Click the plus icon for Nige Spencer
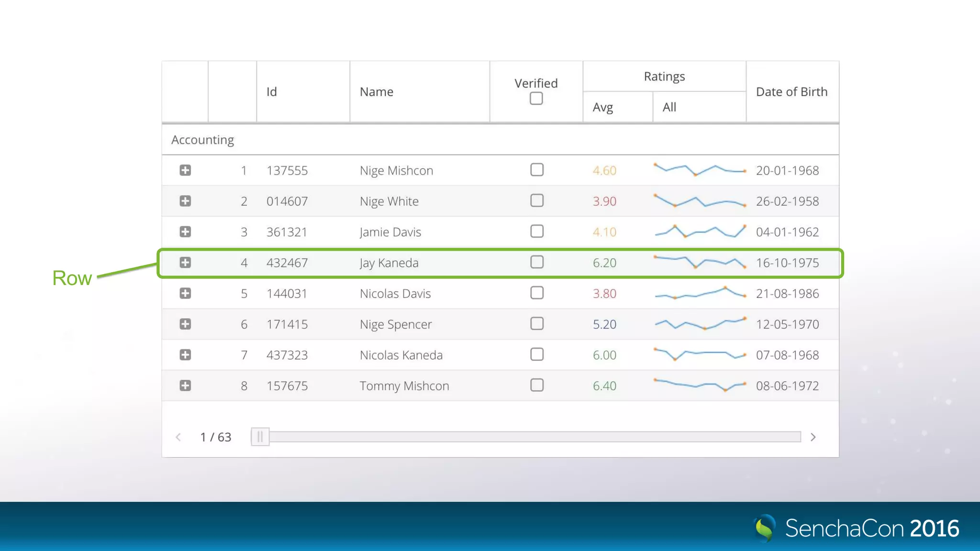This screenshot has width=980, height=551. (185, 324)
